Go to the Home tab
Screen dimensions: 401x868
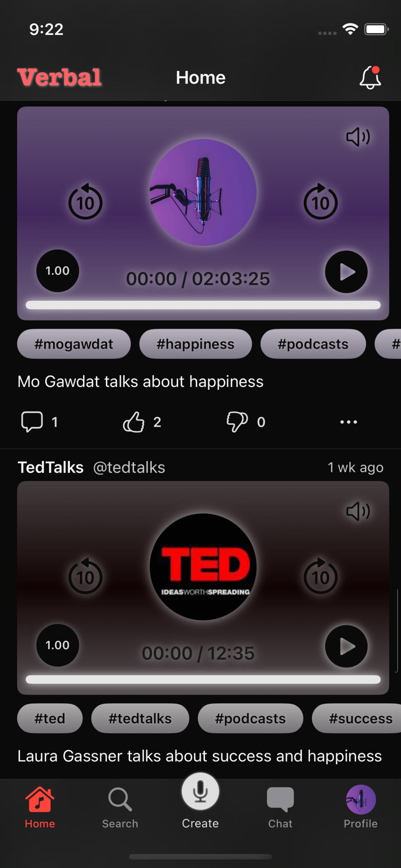(40, 808)
